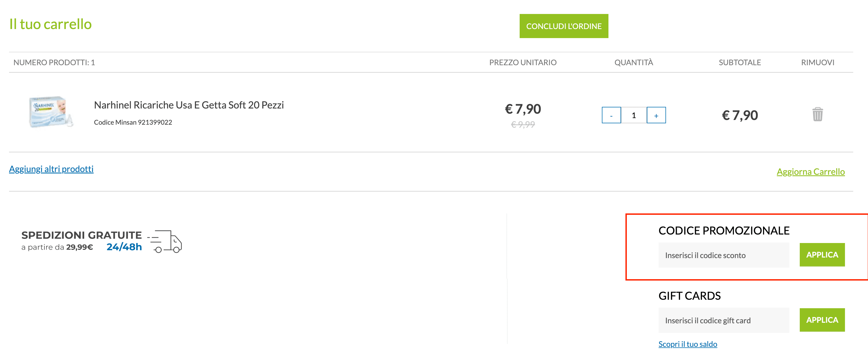Screen dimensions: 868x360
Task: Click the quantity number field
Action: tap(633, 116)
